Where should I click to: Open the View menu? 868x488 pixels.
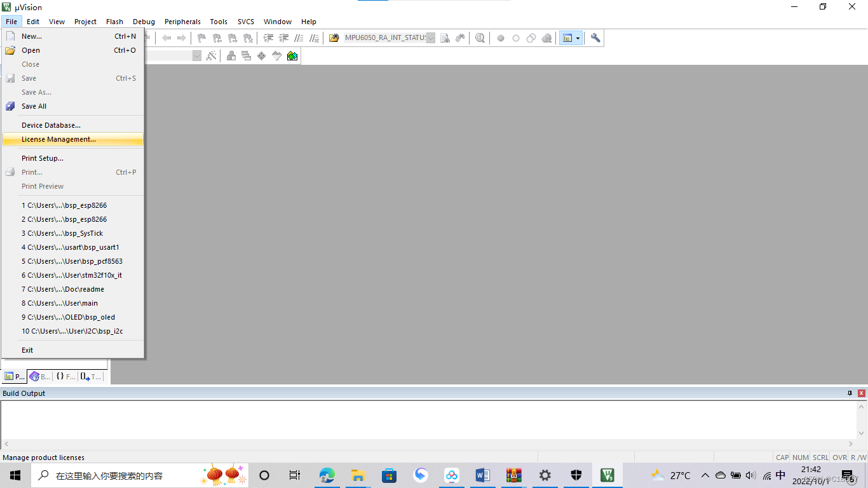pyautogui.click(x=57, y=22)
